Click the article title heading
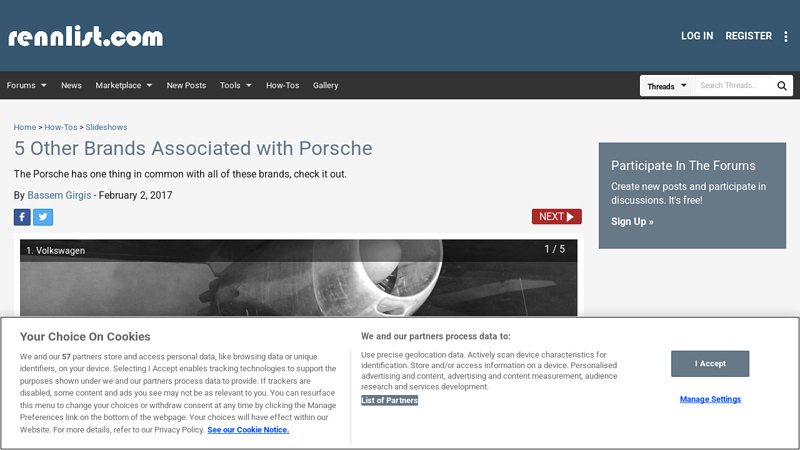The height and width of the screenshot is (450, 800). [x=193, y=148]
